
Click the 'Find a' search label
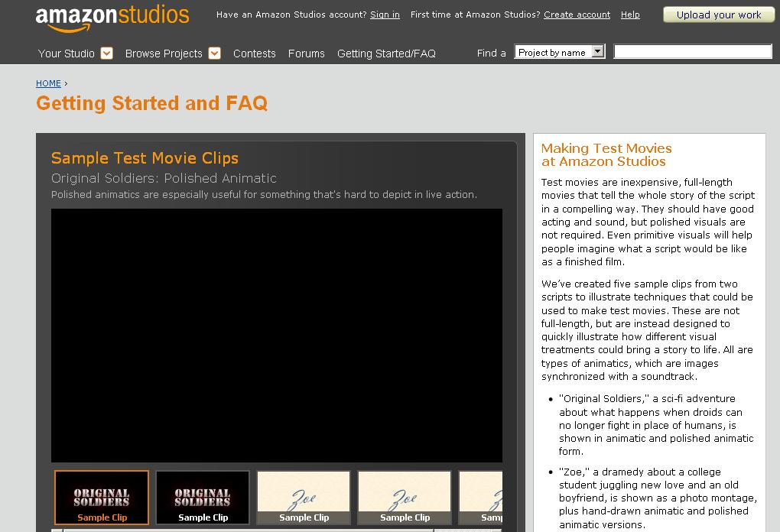pos(491,54)
